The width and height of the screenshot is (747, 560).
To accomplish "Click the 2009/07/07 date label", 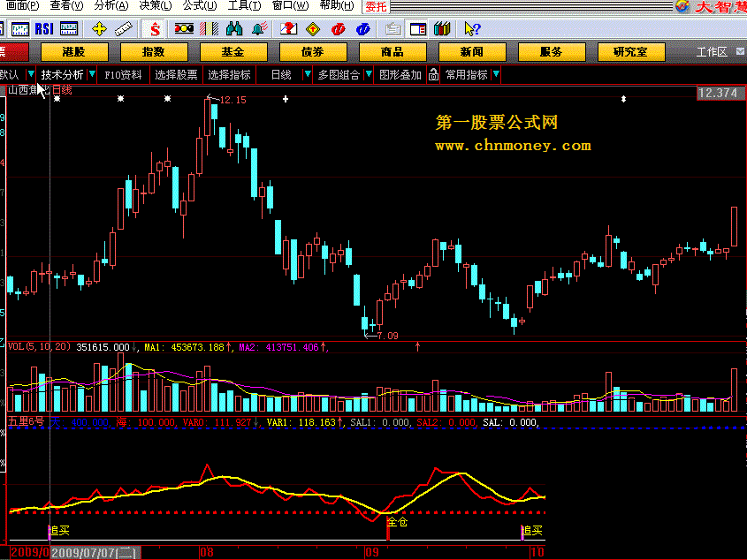I will pos(95,553).
